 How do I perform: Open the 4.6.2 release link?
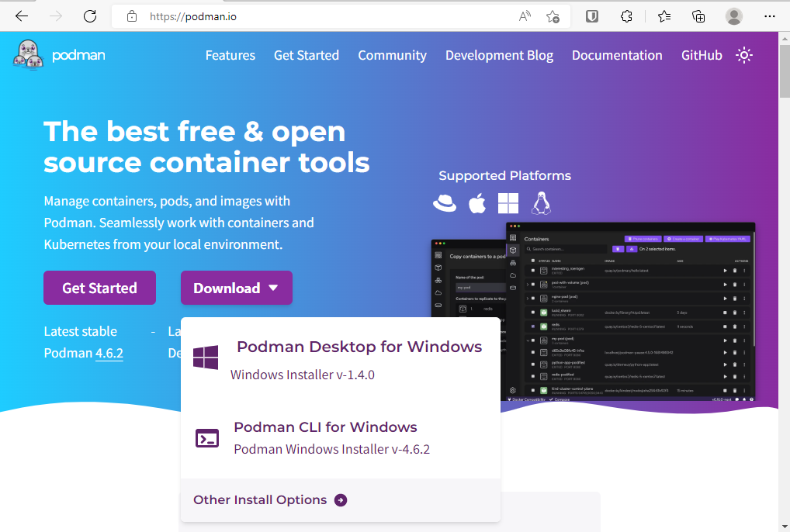click(109, 354)
